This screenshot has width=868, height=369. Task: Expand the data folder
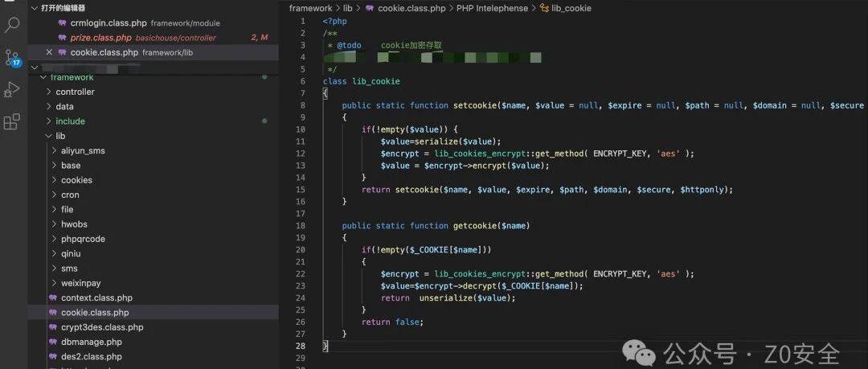pos(154,106)
